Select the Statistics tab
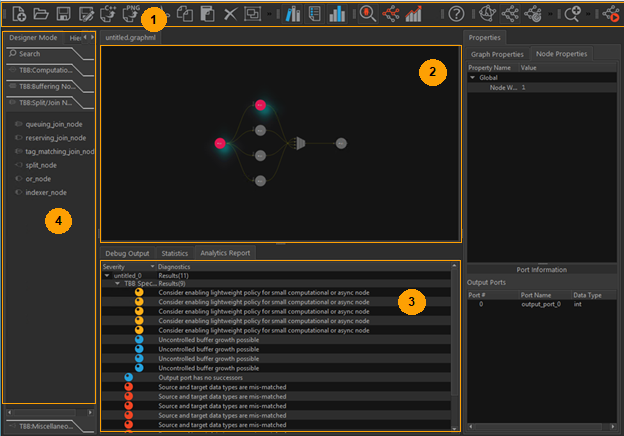 point(174,254)
